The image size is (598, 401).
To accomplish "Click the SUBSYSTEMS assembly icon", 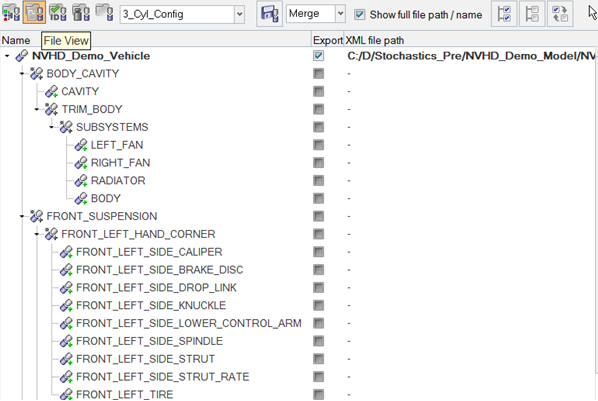I will pos(66,127).
